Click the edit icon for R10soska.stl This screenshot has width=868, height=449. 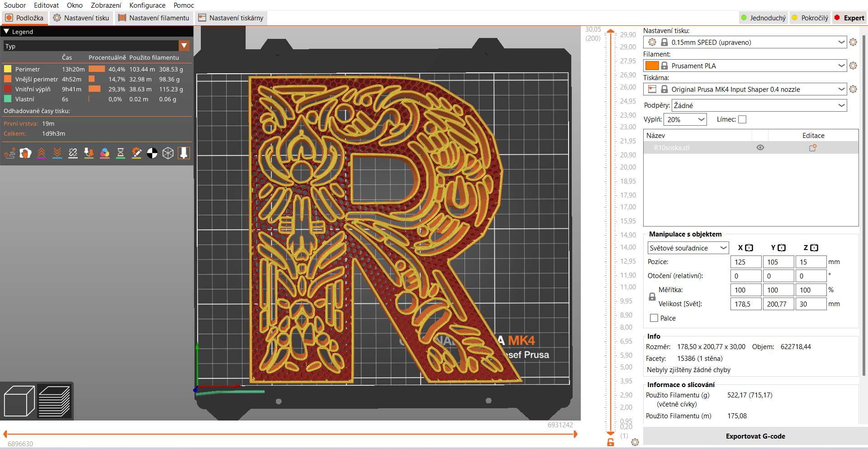[813, 148]
